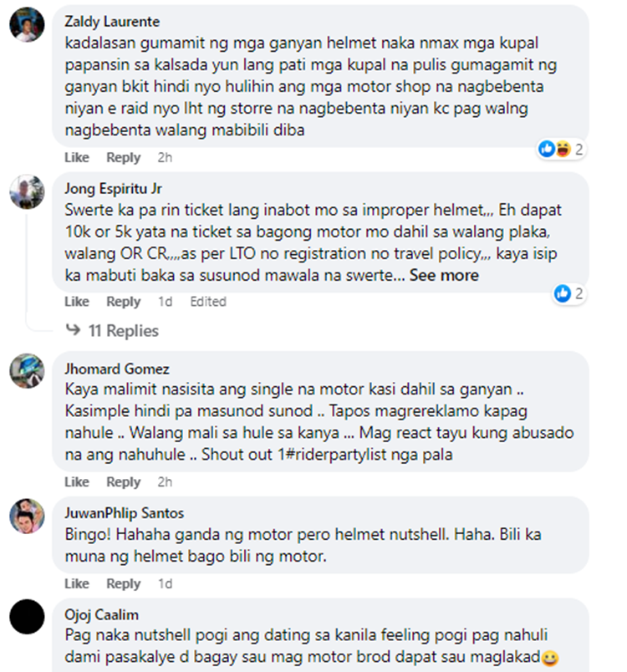627x672 pixels.
Task: Like Zaldy Laurente's comment
Action: click(x=77, y=157)
